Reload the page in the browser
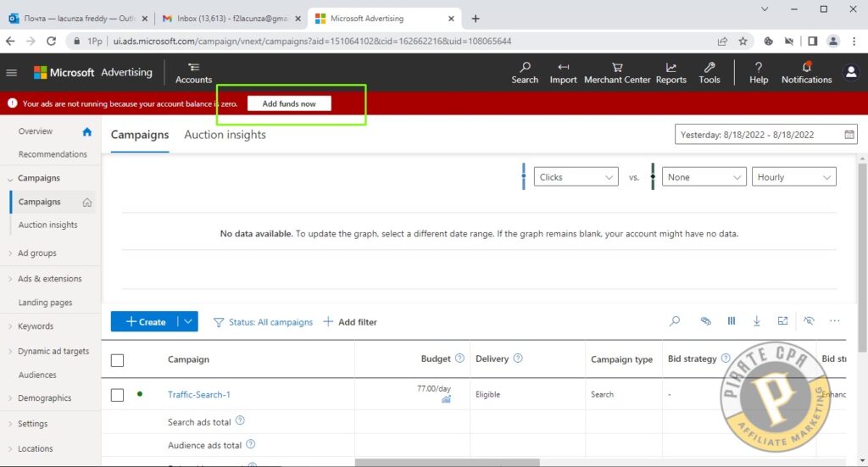This screenshot has width=868, height=467. coord(51,41)
